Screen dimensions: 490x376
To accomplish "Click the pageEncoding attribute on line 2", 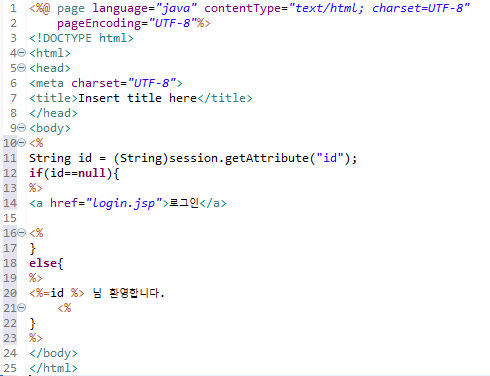I will (99, 23).
